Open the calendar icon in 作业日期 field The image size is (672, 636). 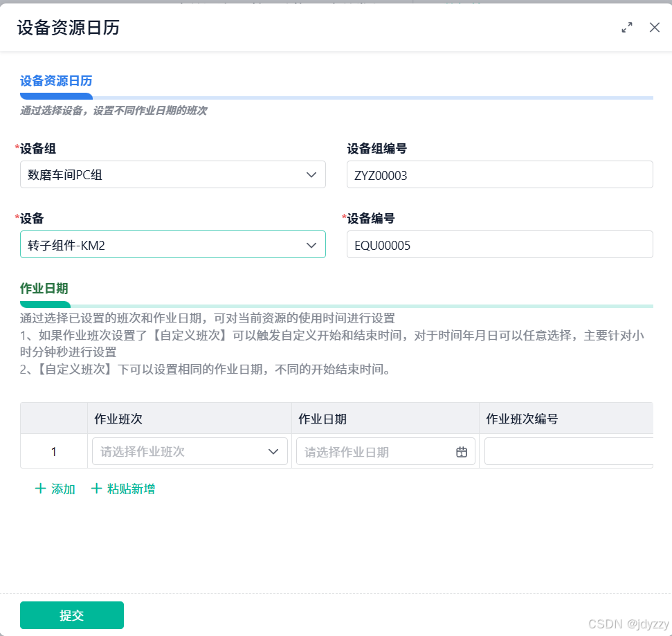461,451
